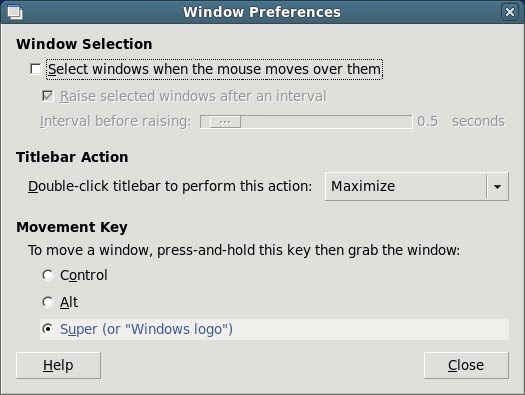Screen dimensions: 525x395
Task: Select the Control movement key radio button
Action: 48,275
